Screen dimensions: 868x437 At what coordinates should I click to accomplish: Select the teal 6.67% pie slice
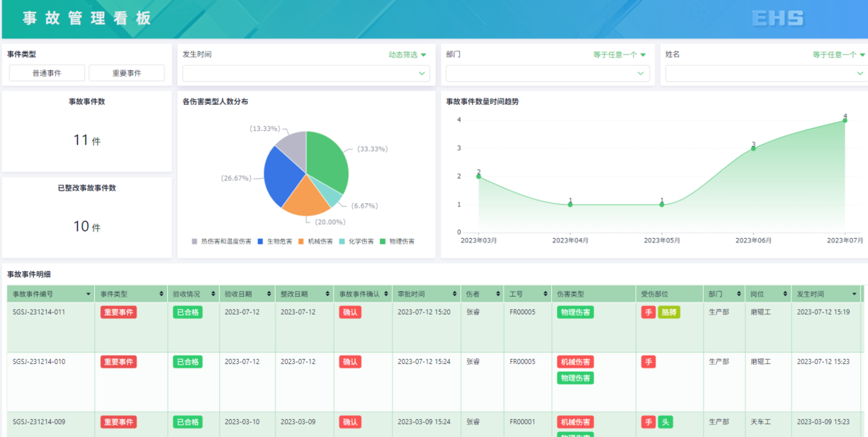[330, 194]
